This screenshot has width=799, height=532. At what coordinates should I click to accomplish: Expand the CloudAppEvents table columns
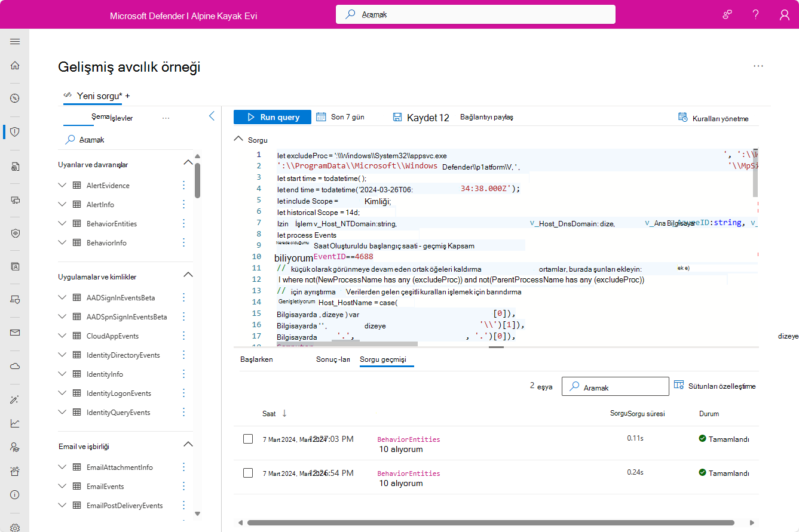click(62, 336)
